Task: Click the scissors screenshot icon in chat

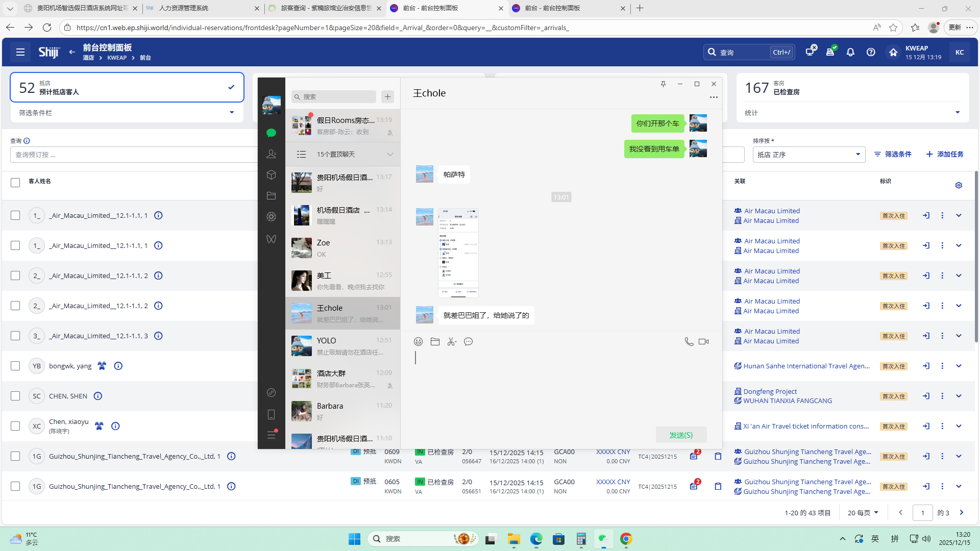Action: coord(451,341)
